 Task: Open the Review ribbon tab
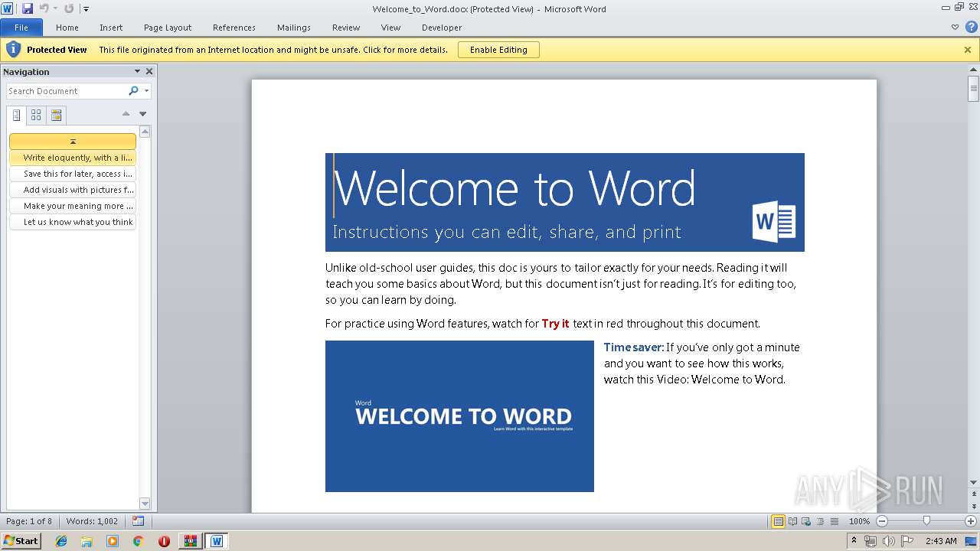(x=346, y=28)
